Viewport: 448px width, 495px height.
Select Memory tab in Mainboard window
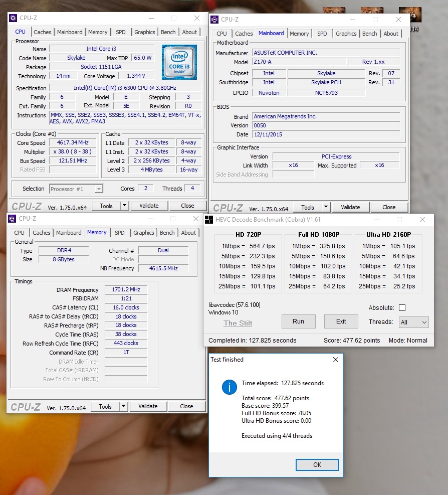pos(299,34)
